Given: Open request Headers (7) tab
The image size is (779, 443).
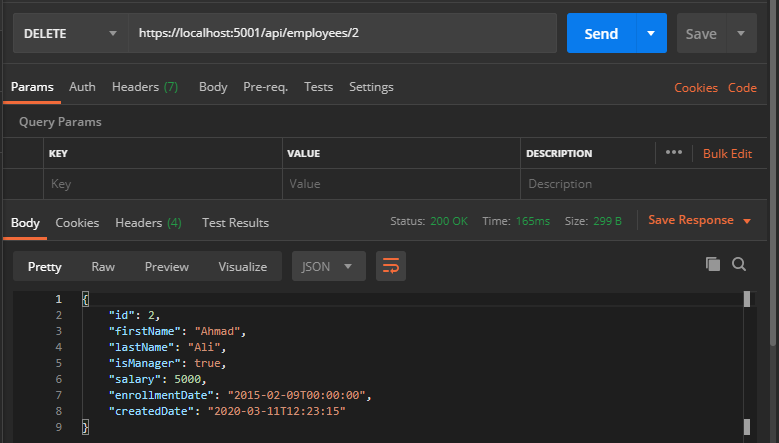Looking at the screenshot, I should 145,87.
